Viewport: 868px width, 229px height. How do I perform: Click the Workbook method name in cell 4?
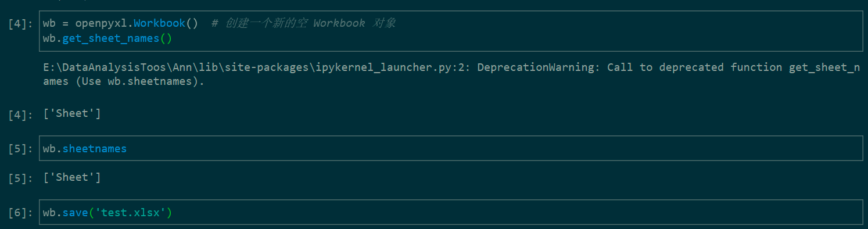pyautogui.click(x=159, y=24)
